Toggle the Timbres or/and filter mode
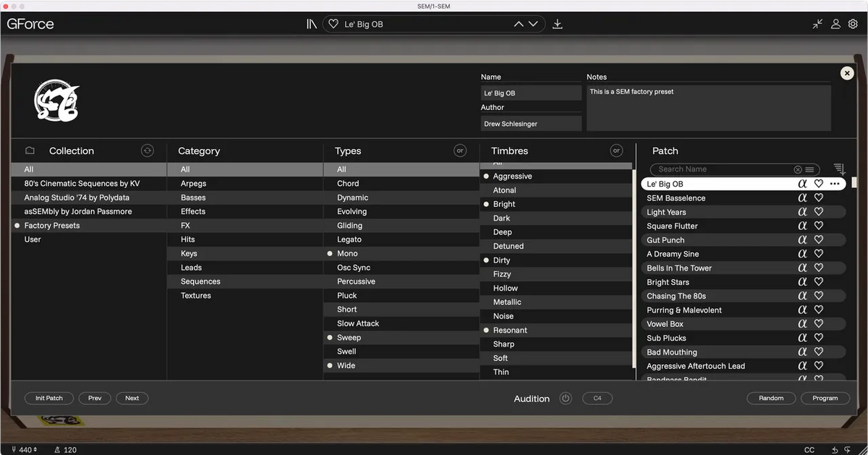Screen dimensions: 868x455 (x=616, y=150)
